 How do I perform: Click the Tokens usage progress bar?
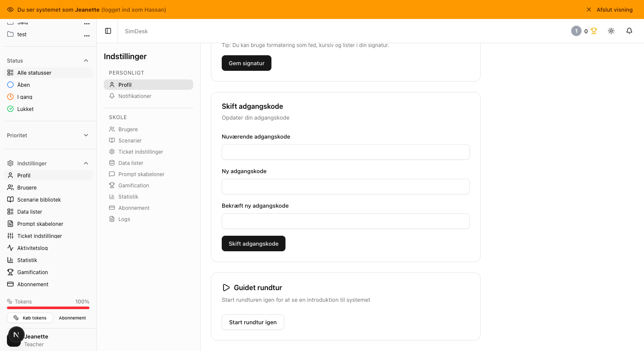click(48, 308)
